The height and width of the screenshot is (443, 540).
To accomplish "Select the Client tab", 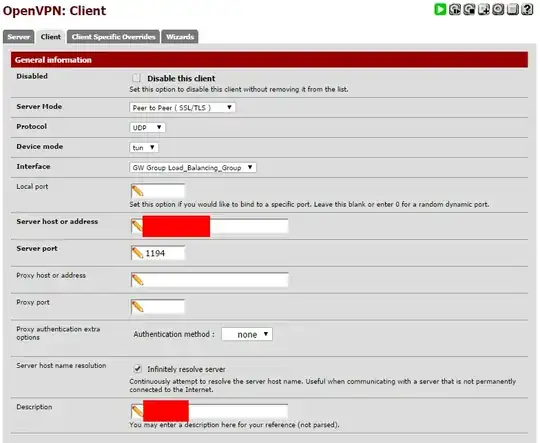I will click(x=51, y=37).
